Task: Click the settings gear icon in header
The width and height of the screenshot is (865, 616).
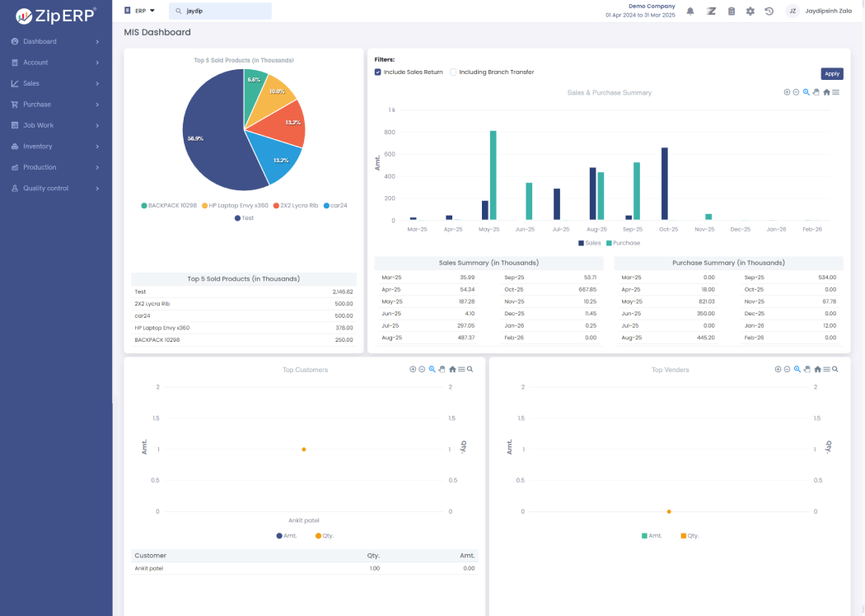Action: pyautogui.click(x=750, y=12)
